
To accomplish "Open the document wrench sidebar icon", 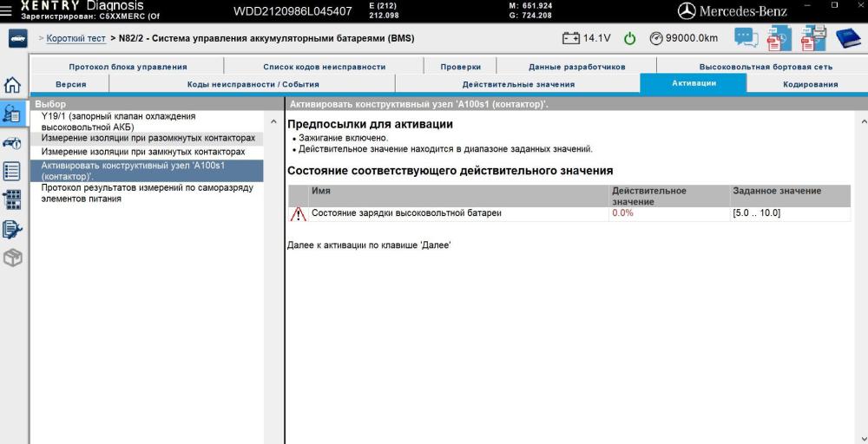I will (12, 228).
